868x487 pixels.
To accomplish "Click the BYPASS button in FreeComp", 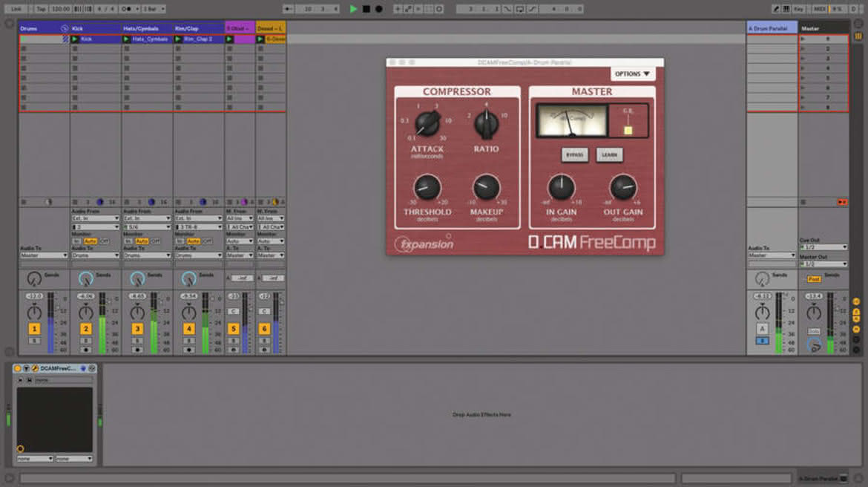I will click(x=575, y=154).
